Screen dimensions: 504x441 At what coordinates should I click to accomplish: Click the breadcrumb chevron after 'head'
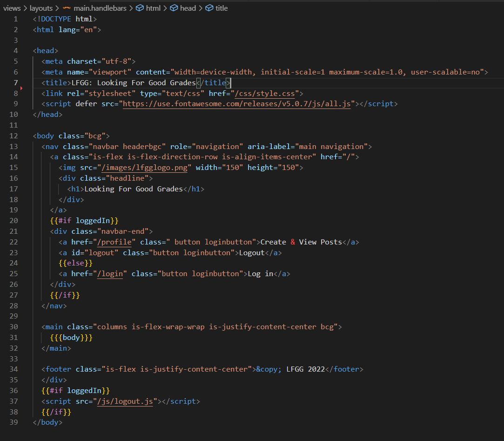201,8
